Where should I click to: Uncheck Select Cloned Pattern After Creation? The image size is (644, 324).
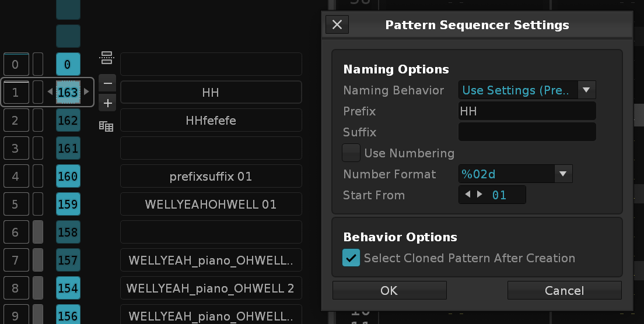tap(351, 258)
